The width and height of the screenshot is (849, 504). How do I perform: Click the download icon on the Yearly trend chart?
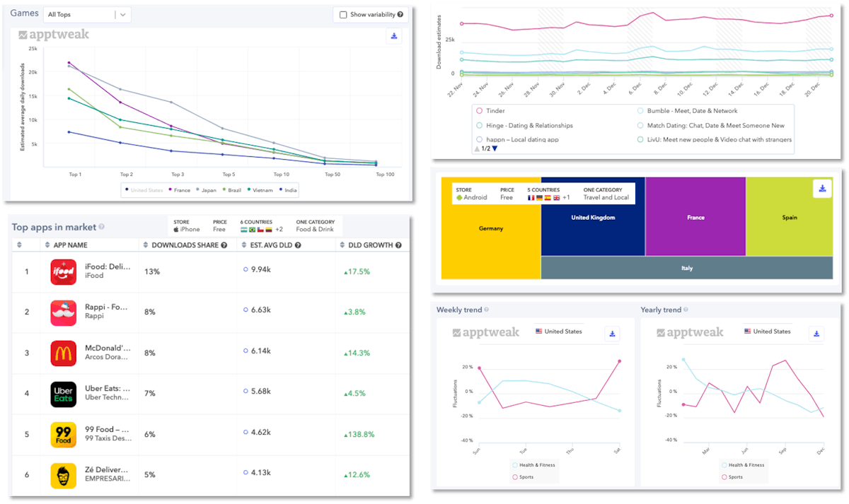point(816,334)
